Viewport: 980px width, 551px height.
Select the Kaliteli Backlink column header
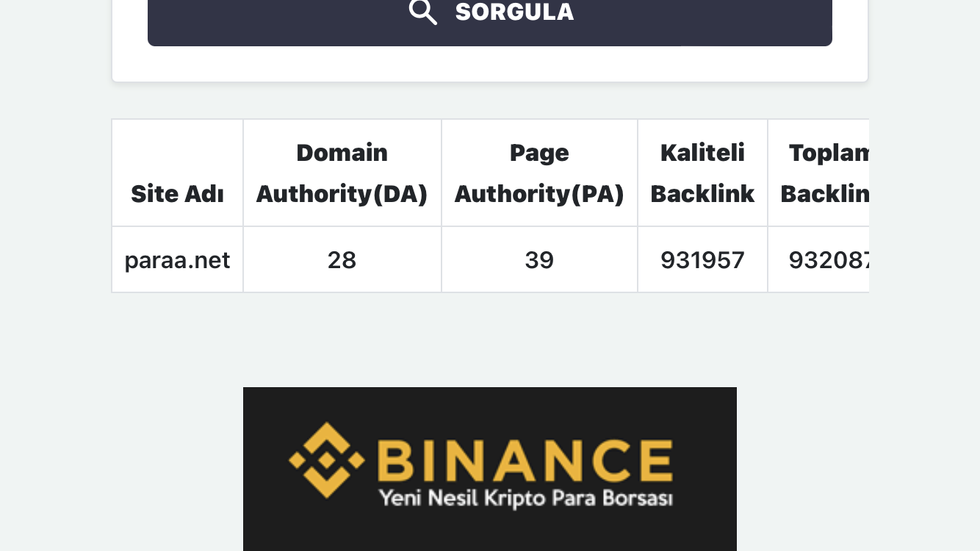(x=702, y=173)
